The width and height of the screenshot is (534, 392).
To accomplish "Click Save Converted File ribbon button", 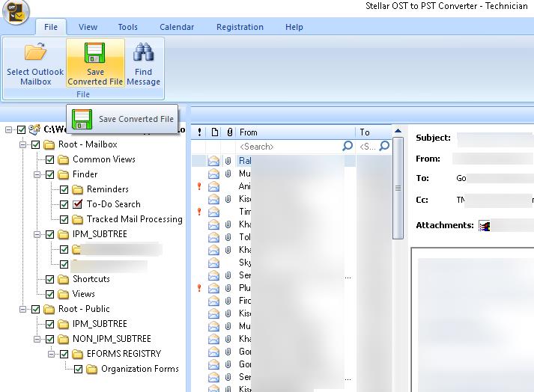I will coord(95,64).
